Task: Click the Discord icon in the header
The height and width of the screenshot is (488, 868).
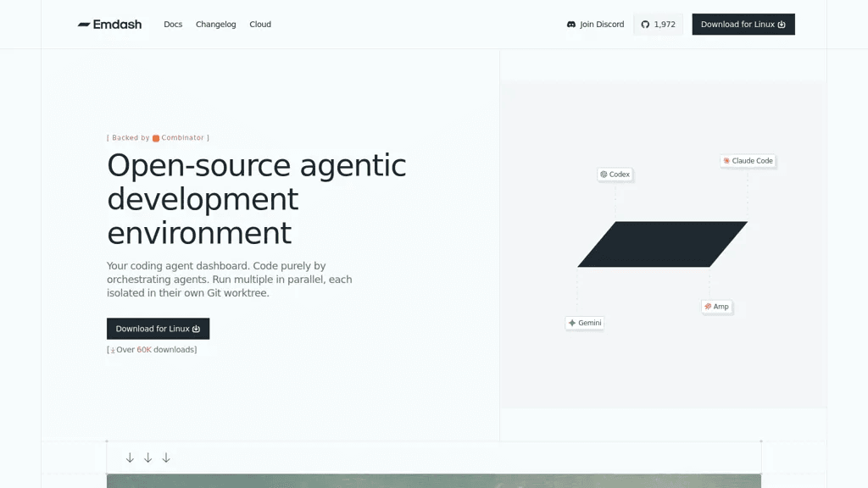Action: [571, 25]
